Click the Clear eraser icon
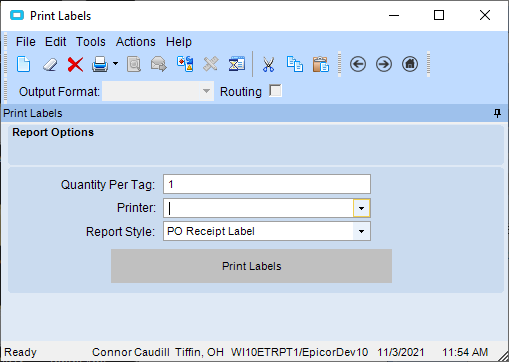The height and width of the screenshot is (362, 509). pyautogui.click(x=50, y=64)
